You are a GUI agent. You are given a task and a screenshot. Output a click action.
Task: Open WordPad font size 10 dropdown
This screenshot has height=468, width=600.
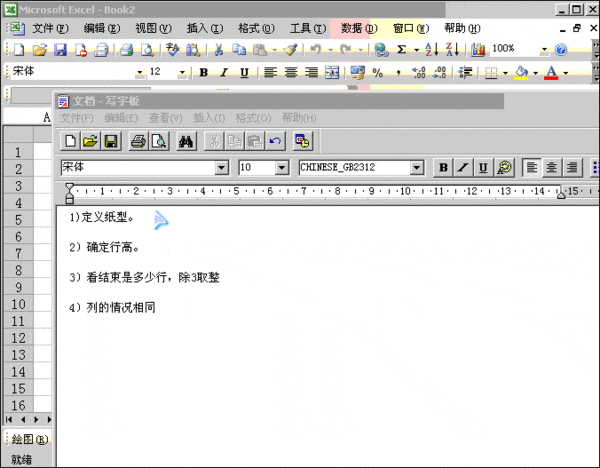282,167
